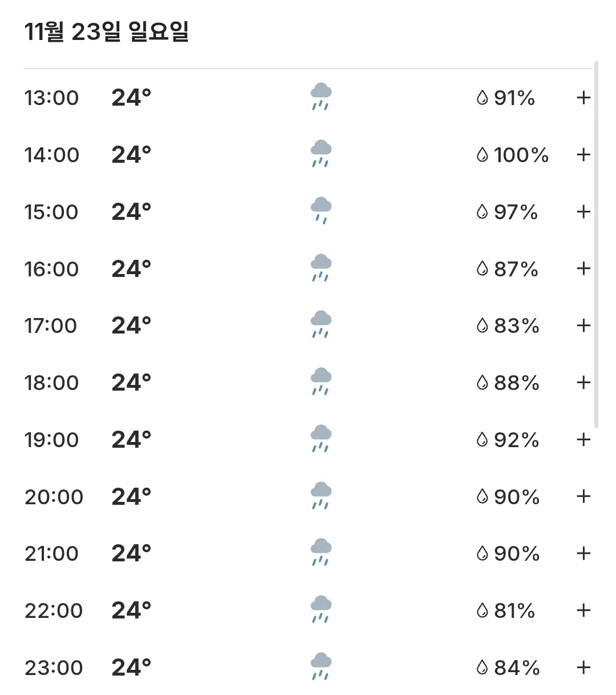
Task: Expand the 20:00 forecast entry
Action: [583, 496]
